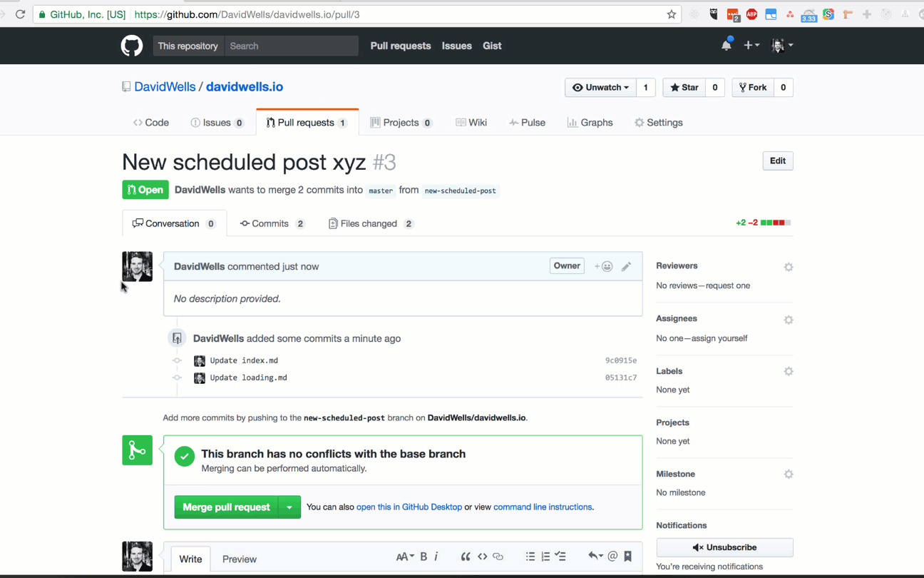Open the Unwatch dropdown
Image resolution: width=924 pixels, height=578 pixels.
(600, 87)
